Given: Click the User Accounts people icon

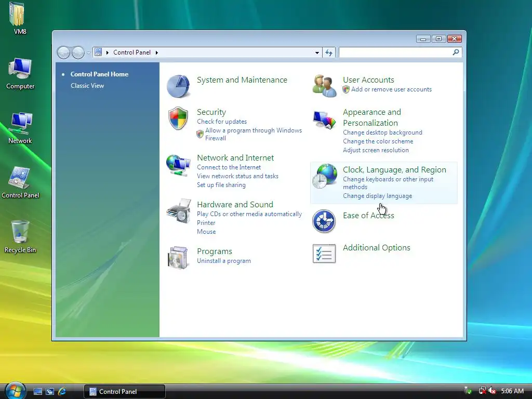Looking at the screenshot, I should 324,86.
